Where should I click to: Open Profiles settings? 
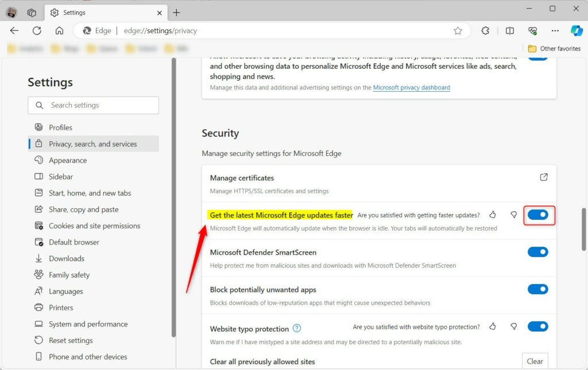click(x=94, y=127)
